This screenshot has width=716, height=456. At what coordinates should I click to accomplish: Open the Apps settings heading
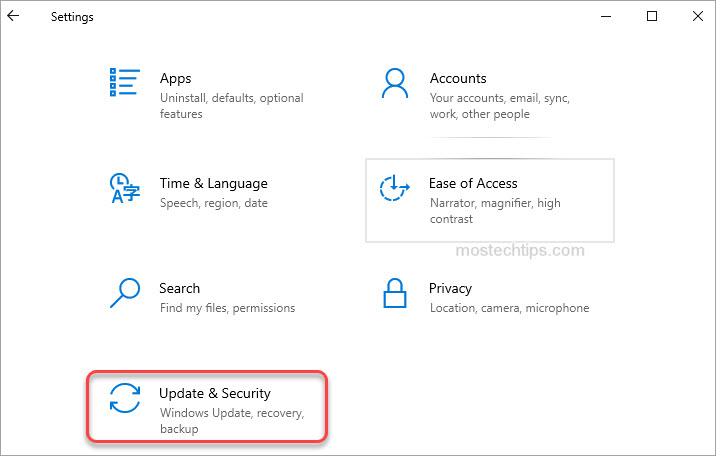(x=175, y=78)
